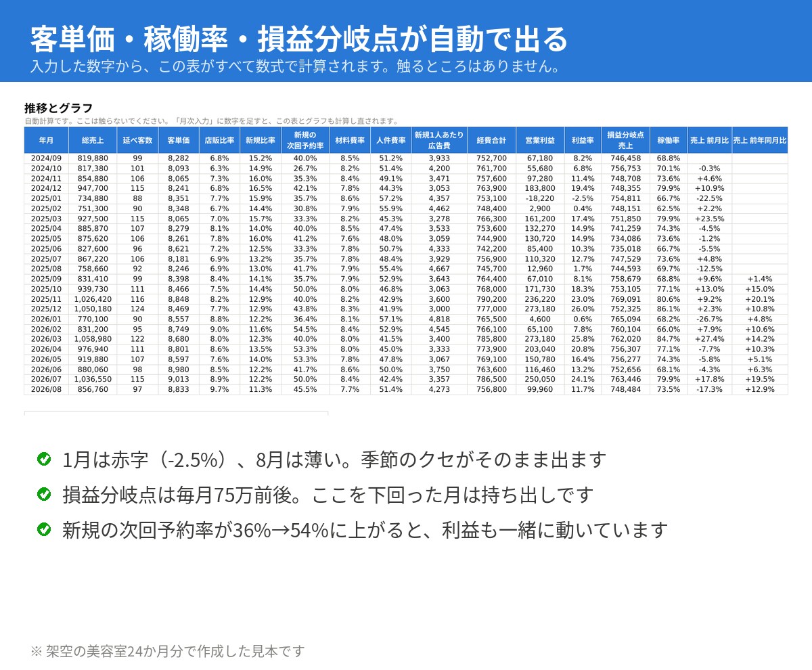Click the green check icon beside 1月は赤字
This screenshot has height=670, width=812.
point(44,460)
